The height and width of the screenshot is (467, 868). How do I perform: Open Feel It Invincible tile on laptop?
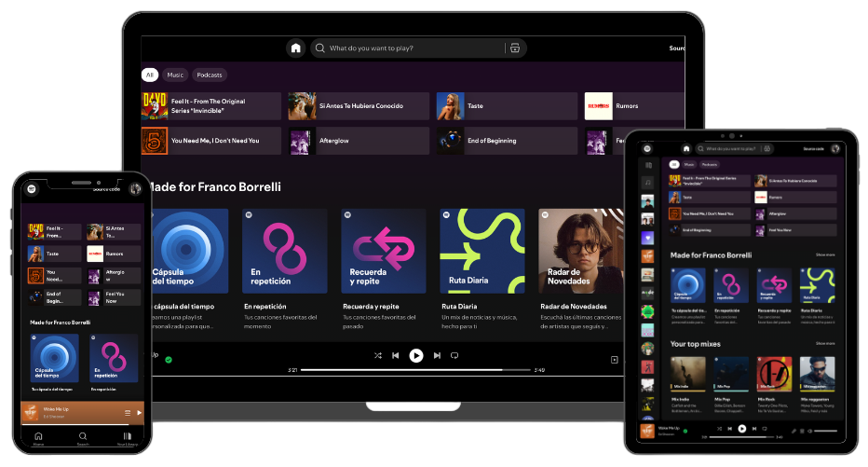(210, 106)
